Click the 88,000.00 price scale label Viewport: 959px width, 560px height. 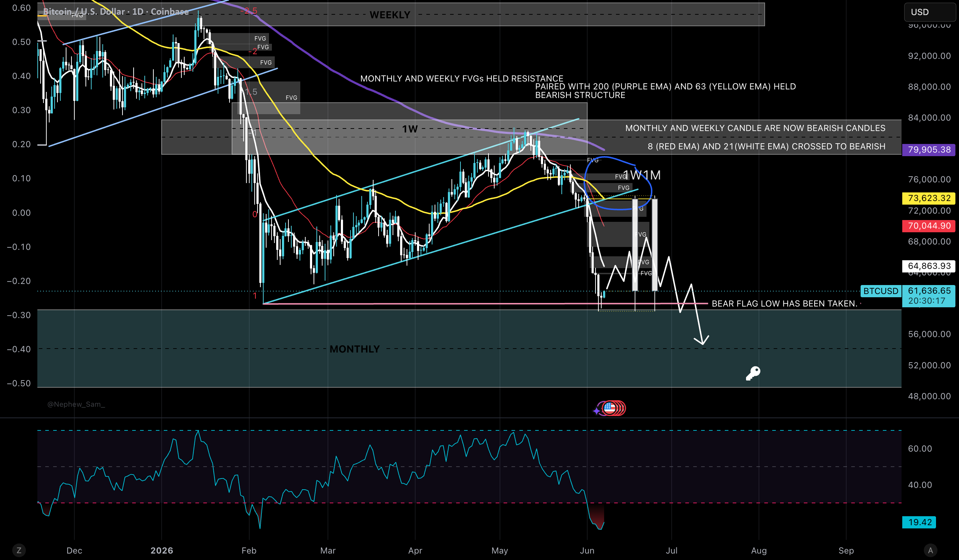point(929,87)
